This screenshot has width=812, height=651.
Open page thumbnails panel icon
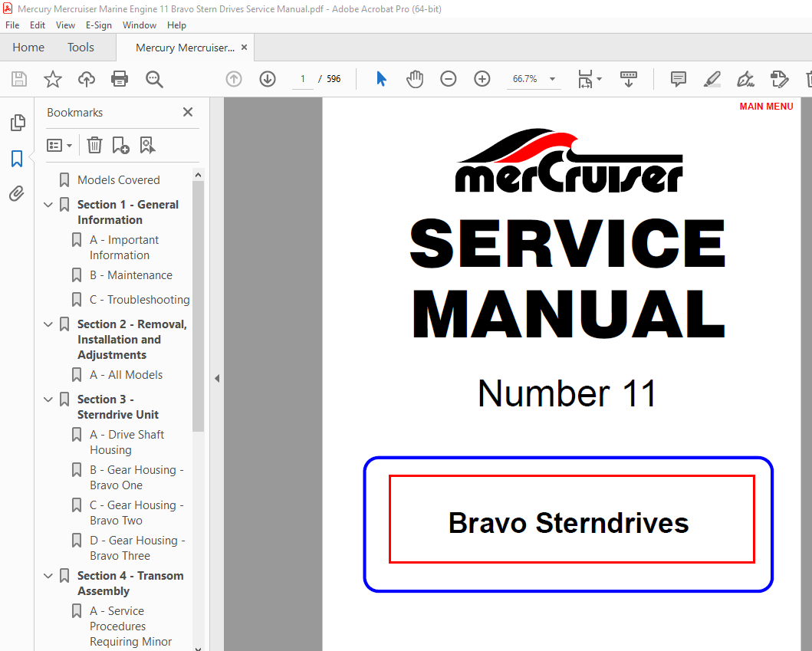point(17,123)
